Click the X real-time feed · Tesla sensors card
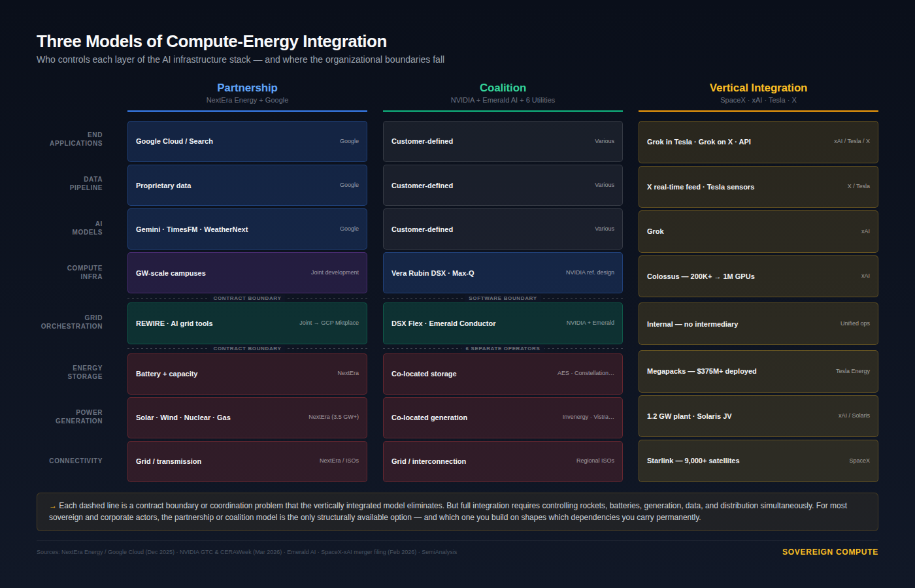 tap(758, 187)
